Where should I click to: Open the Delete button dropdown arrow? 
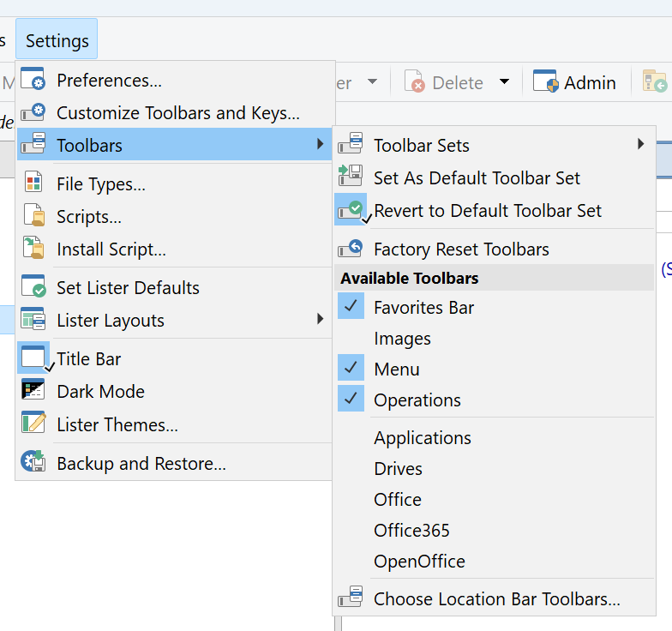coord(504,82)
